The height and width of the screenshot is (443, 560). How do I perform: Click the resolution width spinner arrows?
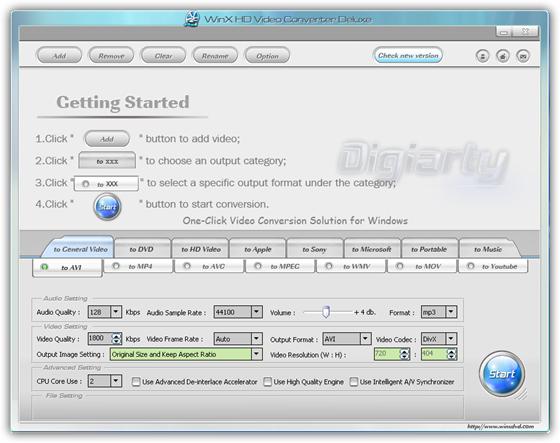point(404,354)
